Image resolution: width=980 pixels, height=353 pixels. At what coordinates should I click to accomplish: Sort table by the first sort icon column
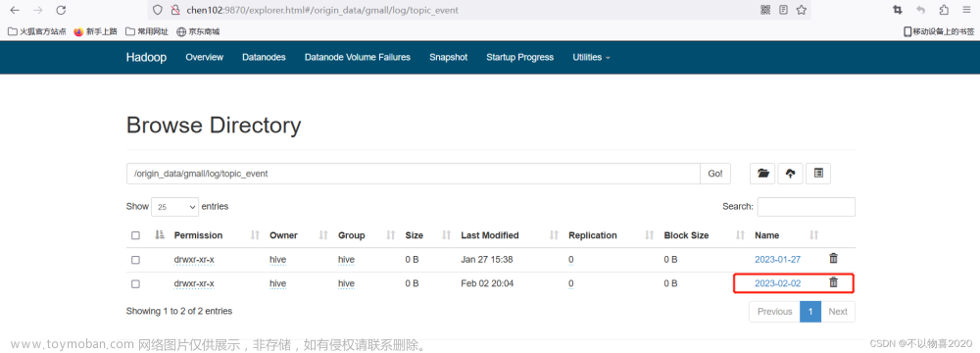click(x=160, y=235)
